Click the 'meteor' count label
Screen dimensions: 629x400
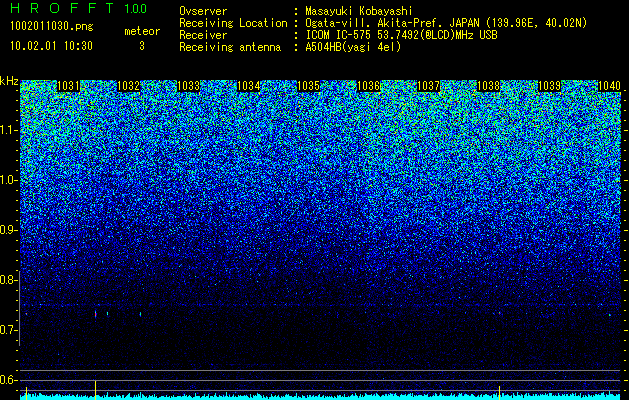click(142, 31)
